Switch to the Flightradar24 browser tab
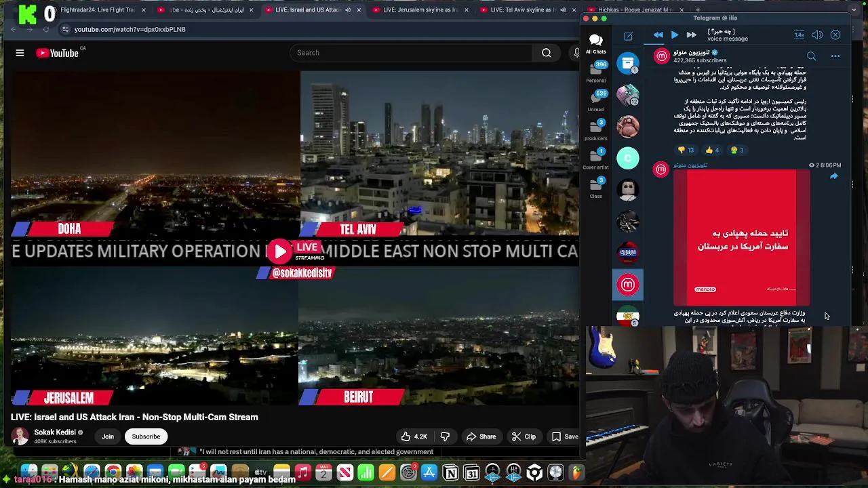The image size is (868, 488). (95, 10)
